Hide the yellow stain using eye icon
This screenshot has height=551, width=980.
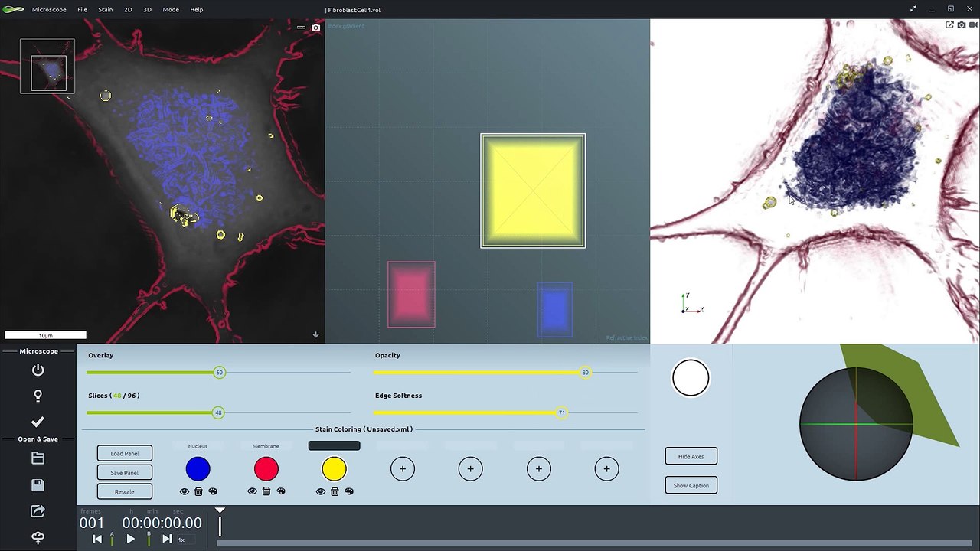(x=320, y=491)
